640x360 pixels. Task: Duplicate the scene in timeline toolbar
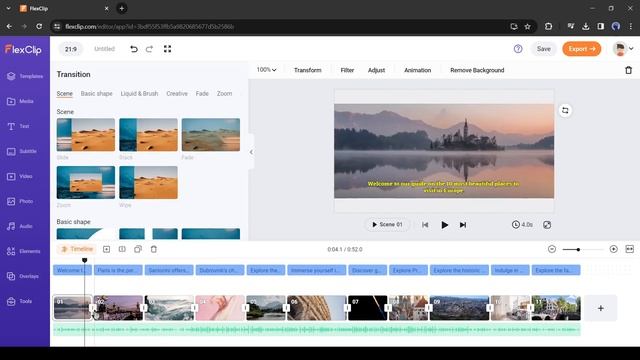138,249
